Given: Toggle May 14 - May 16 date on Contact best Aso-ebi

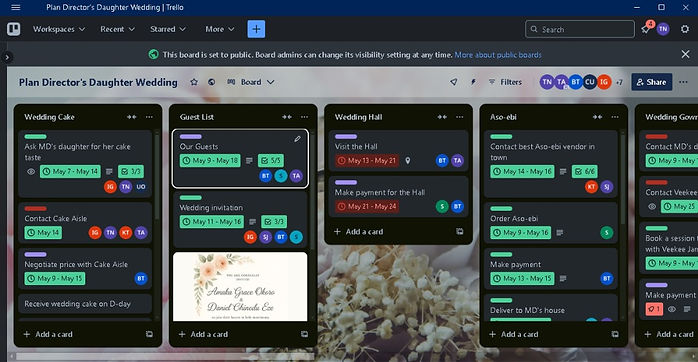Looking at the screenshot, I should pos(522,171).
